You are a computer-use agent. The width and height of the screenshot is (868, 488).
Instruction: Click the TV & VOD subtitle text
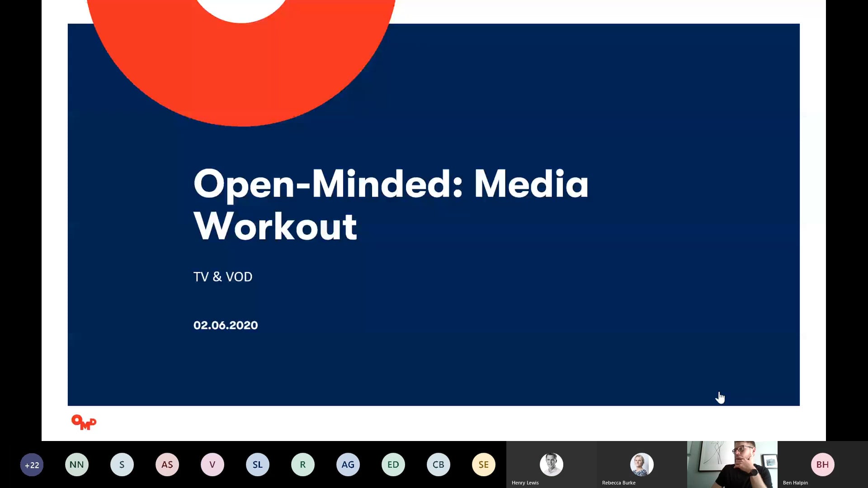tap(222, 277)
